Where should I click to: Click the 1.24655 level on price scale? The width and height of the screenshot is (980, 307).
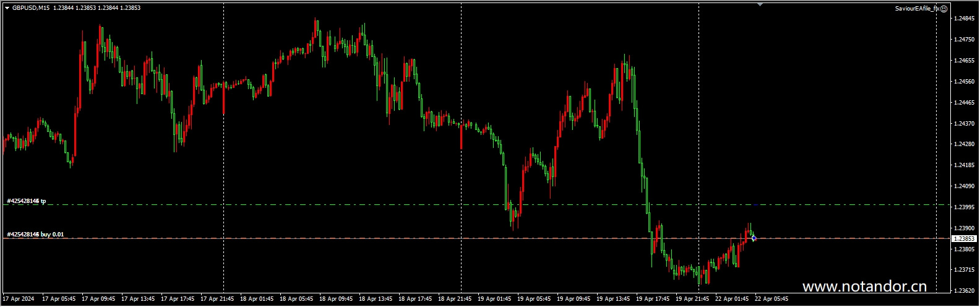point(964,61)
